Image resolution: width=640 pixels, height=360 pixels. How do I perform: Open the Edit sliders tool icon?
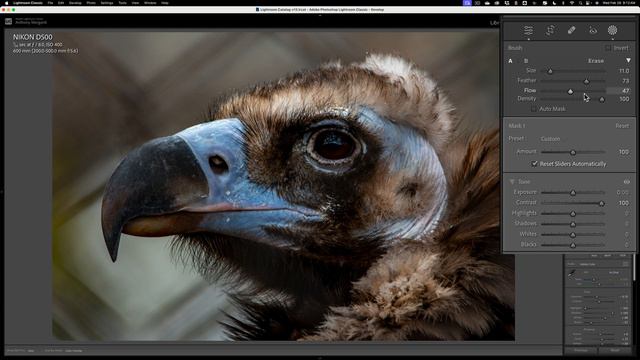[528, 30]
